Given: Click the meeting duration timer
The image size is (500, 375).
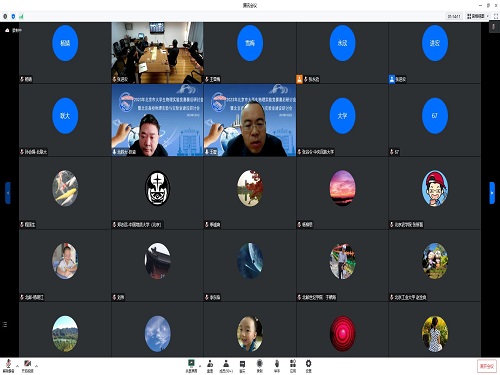Looking at the screenshot, I should pyautogui.click(x=454, y=16).
